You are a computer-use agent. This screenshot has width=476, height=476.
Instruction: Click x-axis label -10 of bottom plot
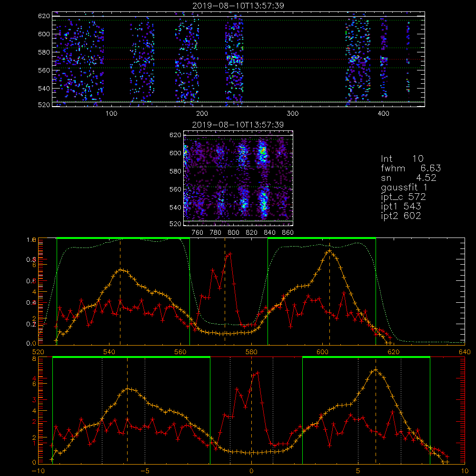tap(38, 471)
